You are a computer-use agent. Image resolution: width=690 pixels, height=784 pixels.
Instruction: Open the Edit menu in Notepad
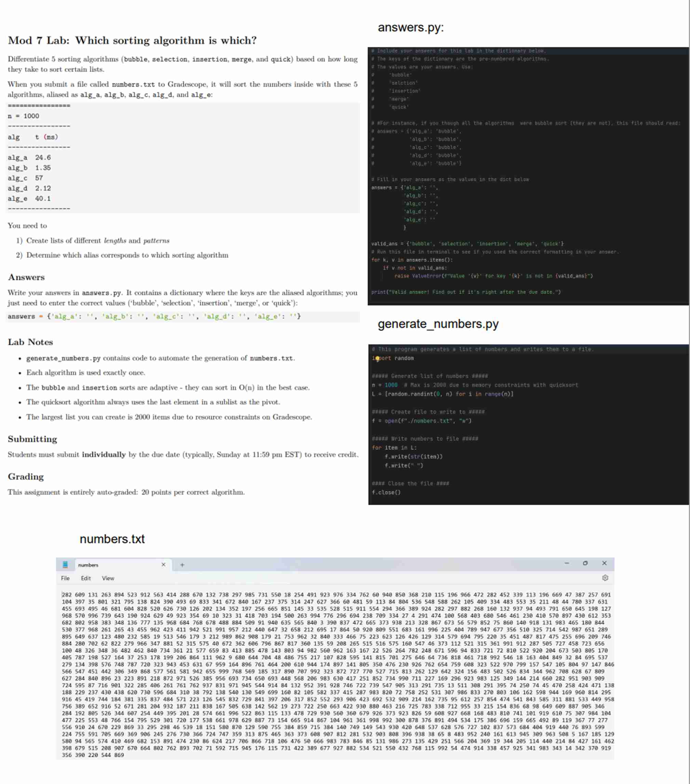pos(86,578)
